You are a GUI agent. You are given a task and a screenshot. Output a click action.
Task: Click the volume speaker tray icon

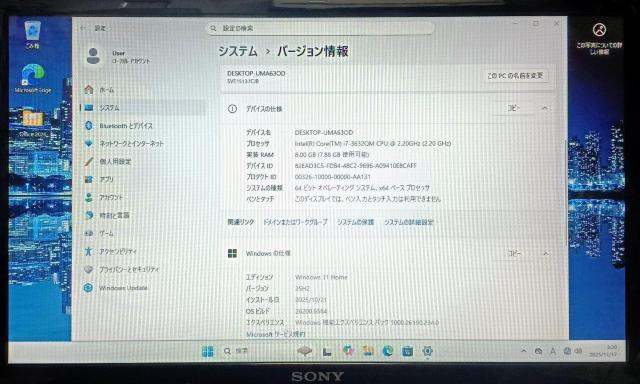point(578,351)
